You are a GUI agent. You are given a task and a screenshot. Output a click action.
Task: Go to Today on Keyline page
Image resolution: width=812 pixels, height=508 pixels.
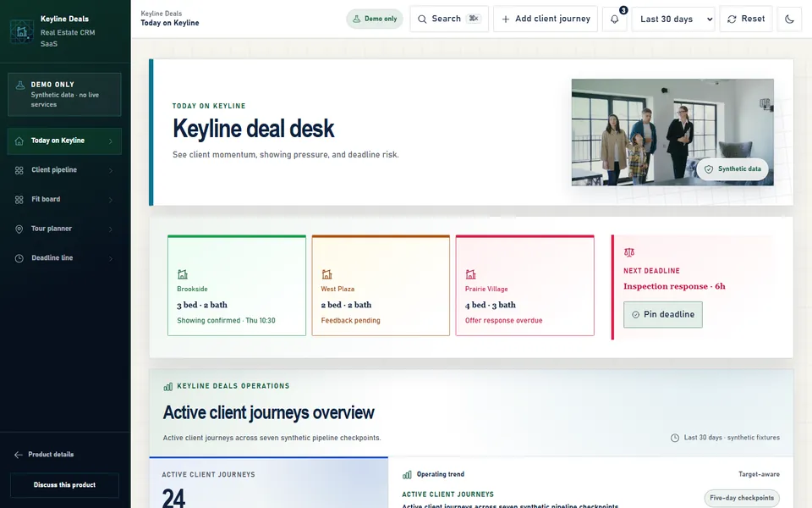pyautogui.click(x=65, y=141)
